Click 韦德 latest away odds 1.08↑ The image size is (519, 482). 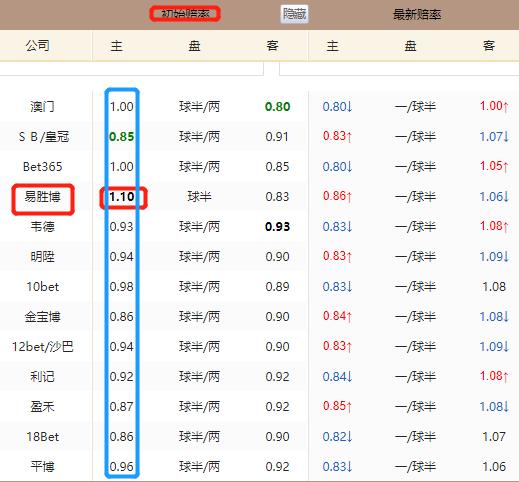coord(494,226)
